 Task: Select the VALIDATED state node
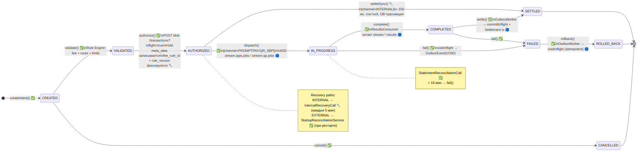(123, 51)
